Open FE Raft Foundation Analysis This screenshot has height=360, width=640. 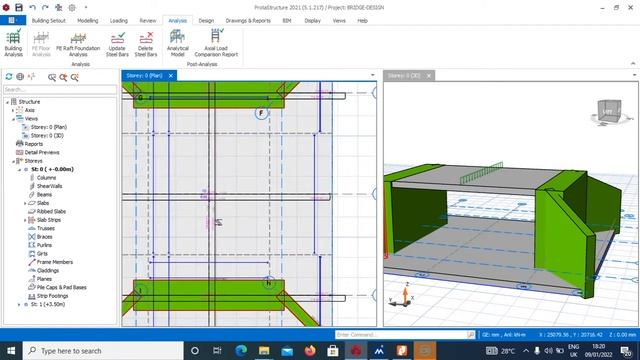(78, 43)
